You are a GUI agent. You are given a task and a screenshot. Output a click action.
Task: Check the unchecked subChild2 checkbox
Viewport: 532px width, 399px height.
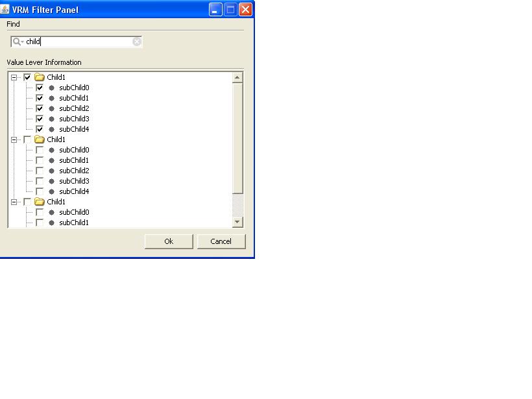(40, 171)
